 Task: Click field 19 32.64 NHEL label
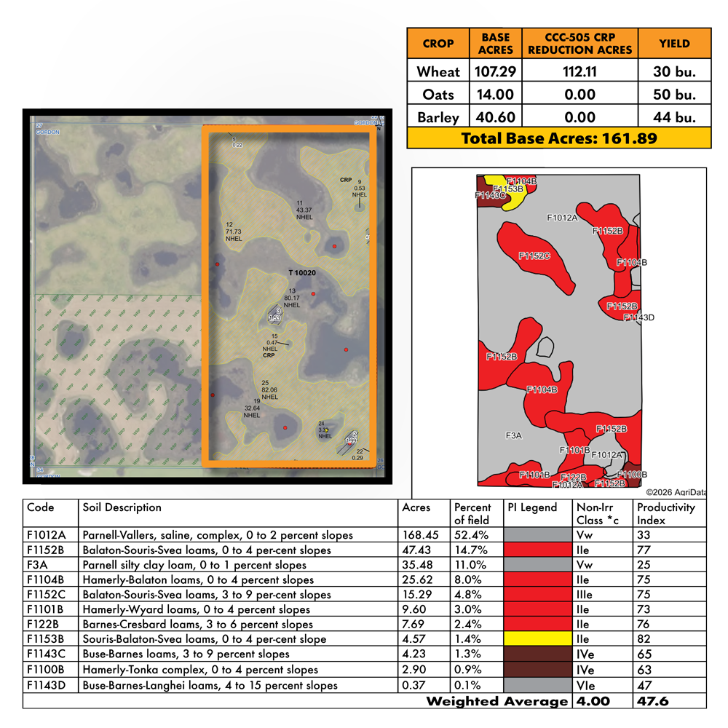coord(252,408)
